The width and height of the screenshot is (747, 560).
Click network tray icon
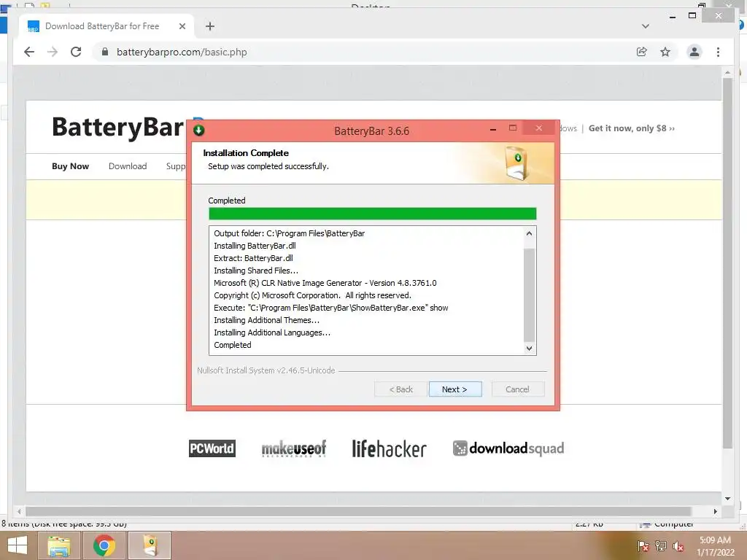661,545
